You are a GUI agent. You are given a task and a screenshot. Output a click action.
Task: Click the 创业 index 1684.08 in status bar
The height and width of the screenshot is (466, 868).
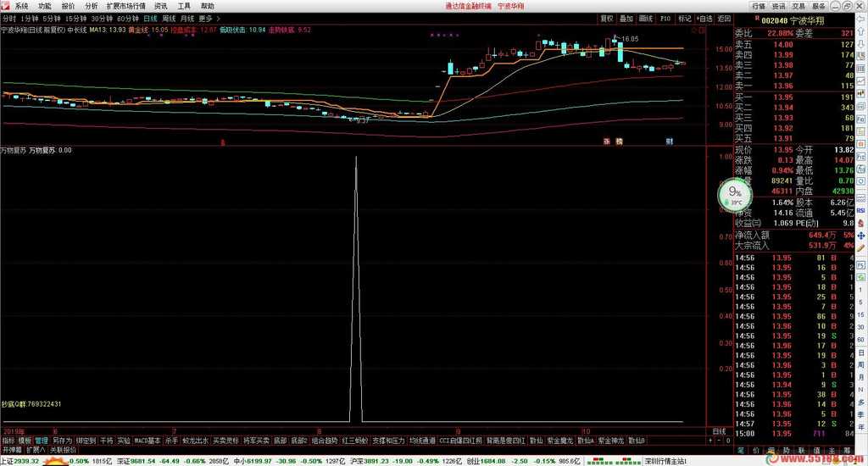(486, 461)
